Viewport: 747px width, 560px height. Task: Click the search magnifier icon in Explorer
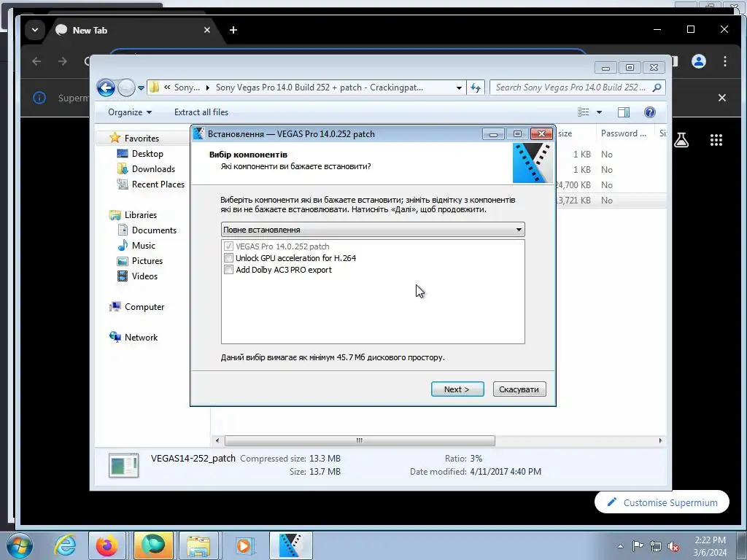coord(657,87)
